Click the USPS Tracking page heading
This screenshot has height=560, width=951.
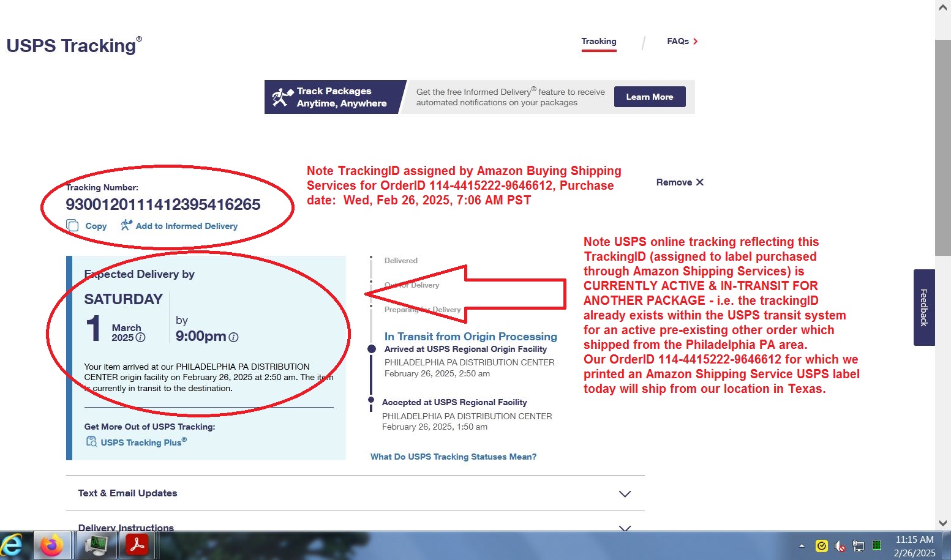[x=74, y=46]
